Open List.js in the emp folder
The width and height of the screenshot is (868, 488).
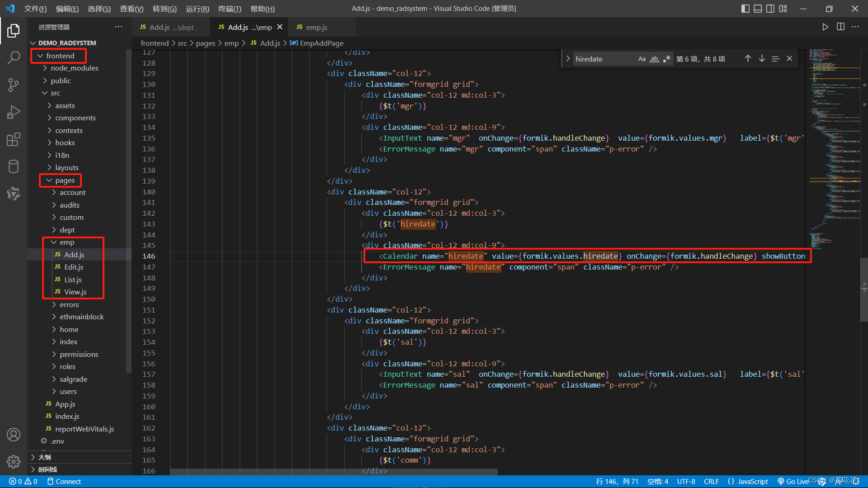(x=73, y=280)
